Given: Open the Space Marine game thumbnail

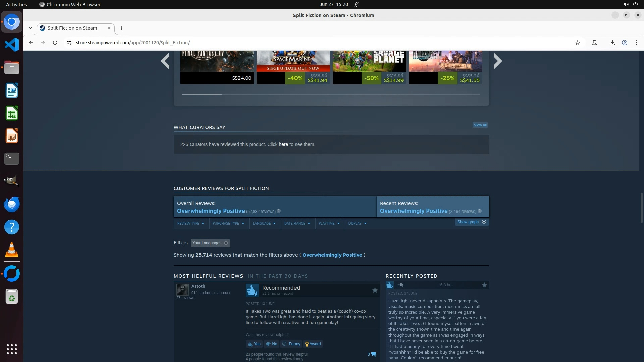Looking at the screenshot, I should (293, 62).
